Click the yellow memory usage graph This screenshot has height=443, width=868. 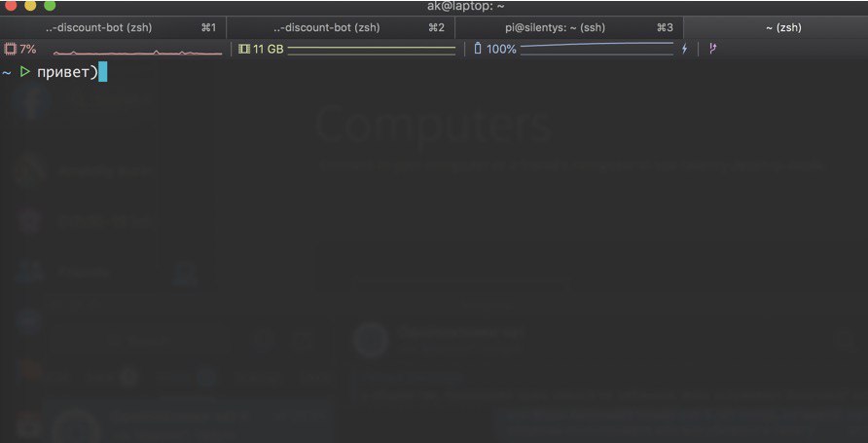372,51
